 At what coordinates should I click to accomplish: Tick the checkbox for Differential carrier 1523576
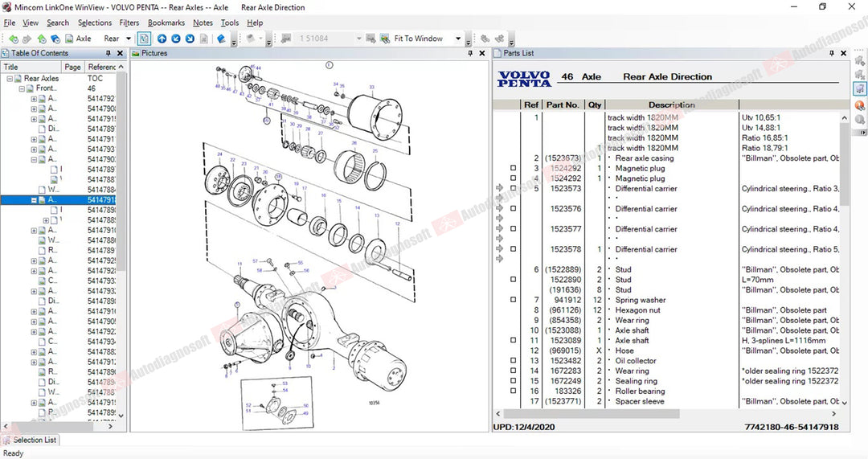click(x=513, y=209)
